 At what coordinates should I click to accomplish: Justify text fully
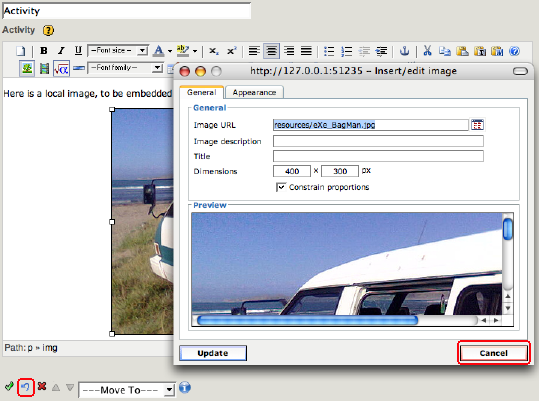tap(306, 51)
